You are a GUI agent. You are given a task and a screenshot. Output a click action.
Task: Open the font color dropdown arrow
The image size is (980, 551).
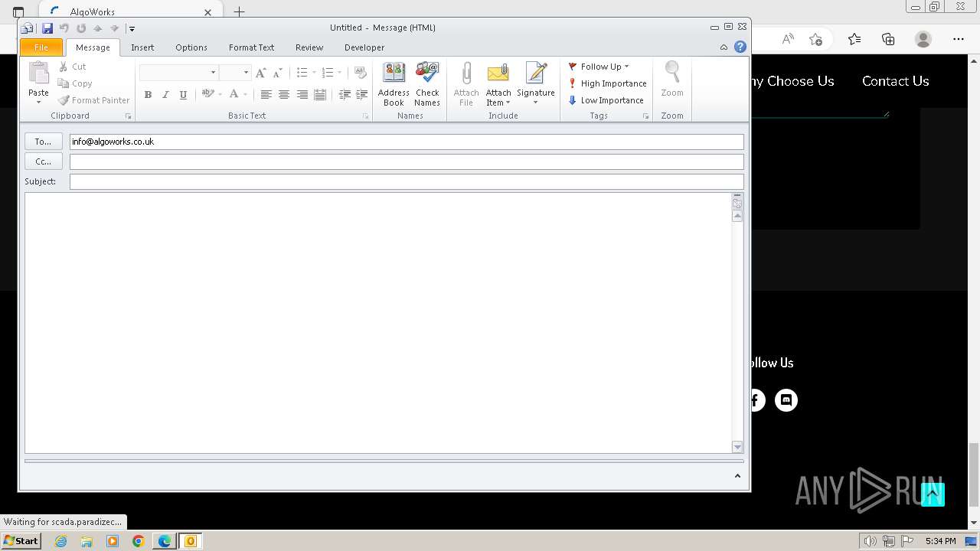tap(245, 95)
